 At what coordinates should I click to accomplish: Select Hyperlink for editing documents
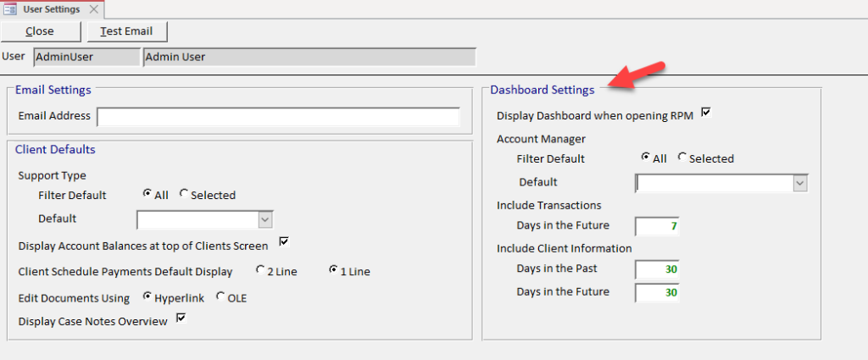[x=147, y=296]
